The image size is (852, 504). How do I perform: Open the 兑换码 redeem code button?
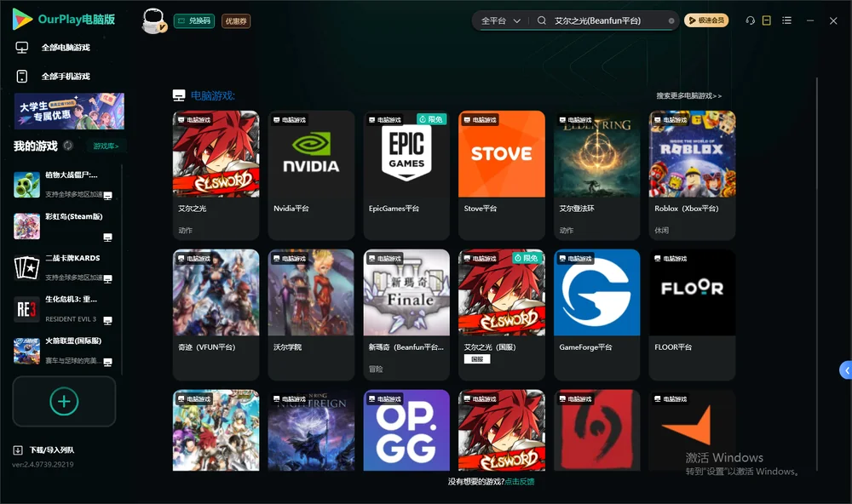pos(194,21)
